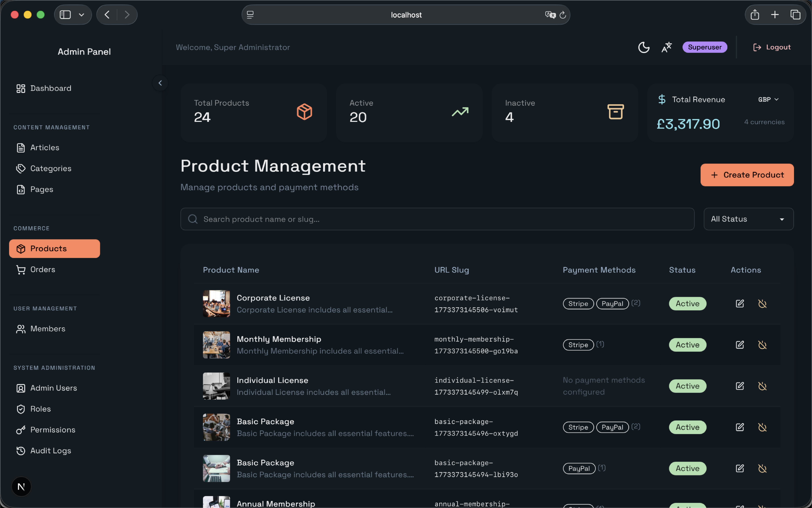The image size is (812, 508).
Task: Go back in Safari history
Action: coord(107,15)
